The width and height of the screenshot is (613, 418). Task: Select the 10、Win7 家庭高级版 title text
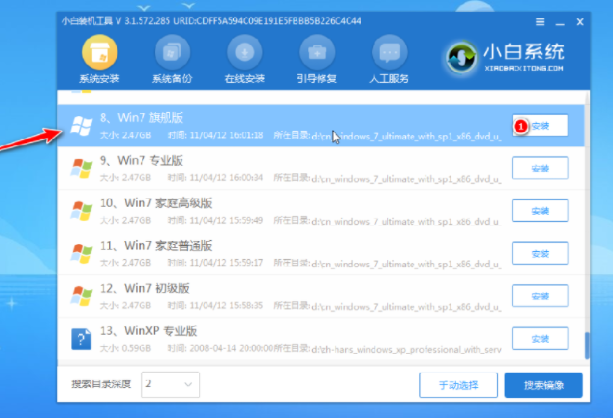(x=156, y=203)
